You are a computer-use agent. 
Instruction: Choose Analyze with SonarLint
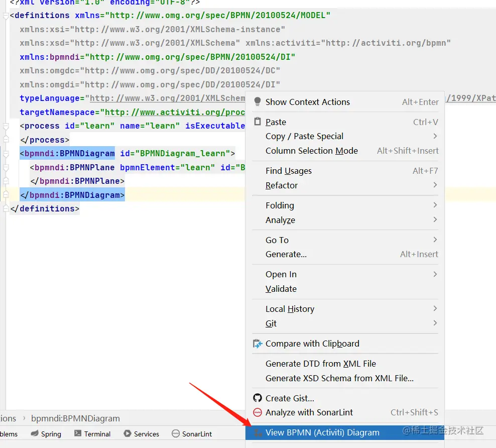pyautogui.click(x=345, y=412)
